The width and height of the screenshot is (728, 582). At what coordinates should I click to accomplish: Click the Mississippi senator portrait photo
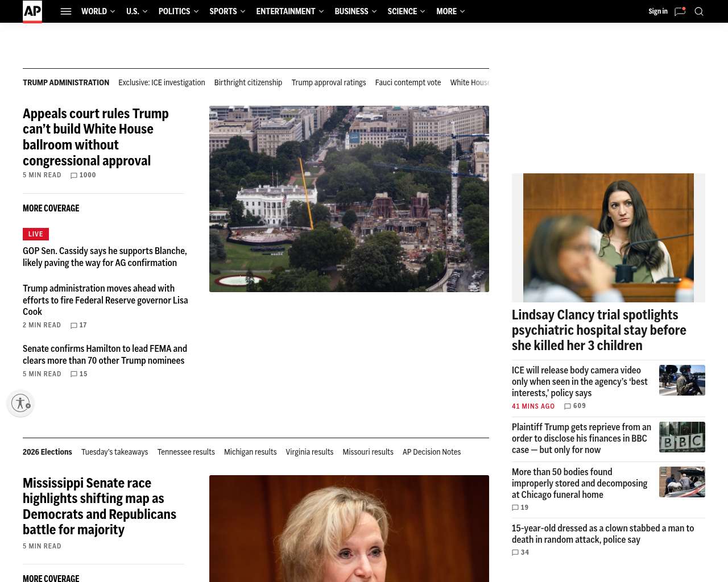point(349,529)
